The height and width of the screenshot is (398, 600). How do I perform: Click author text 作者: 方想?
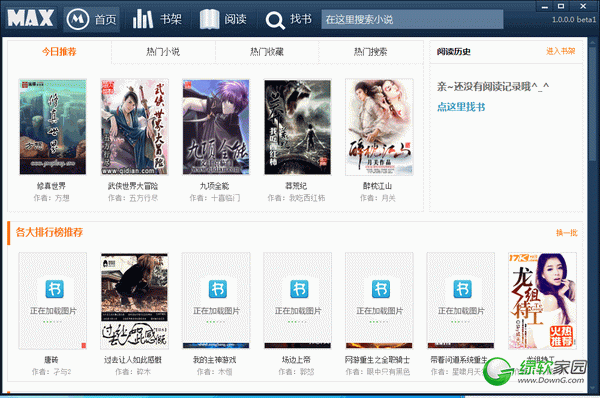(51, 198)
